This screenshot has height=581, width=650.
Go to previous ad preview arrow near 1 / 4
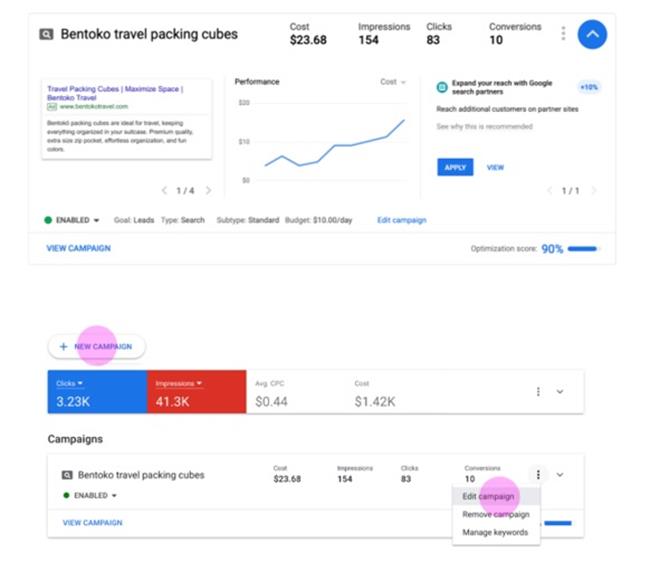point(164,191)
